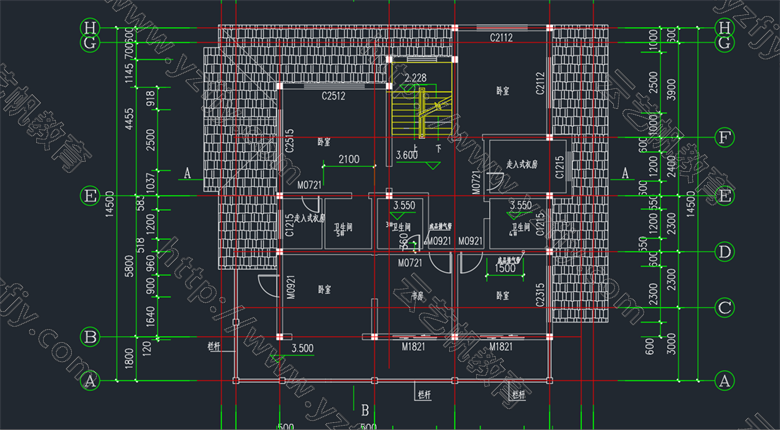Select the 2100 dimension text
This screenshot has width=780, height=430.
(349, 159)
